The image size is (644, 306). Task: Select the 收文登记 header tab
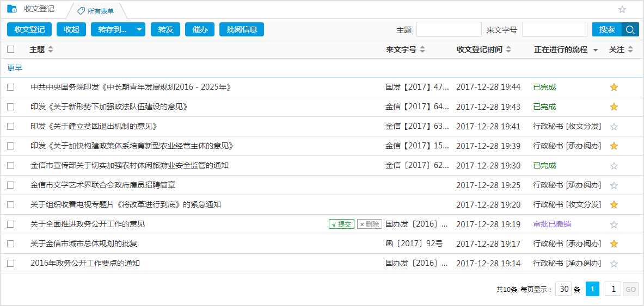coord(39,9)
